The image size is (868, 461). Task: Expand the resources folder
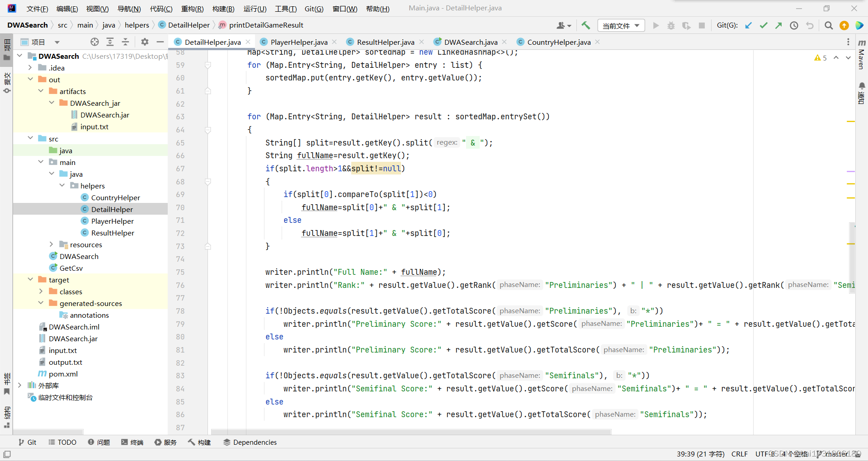coord(52,244)
